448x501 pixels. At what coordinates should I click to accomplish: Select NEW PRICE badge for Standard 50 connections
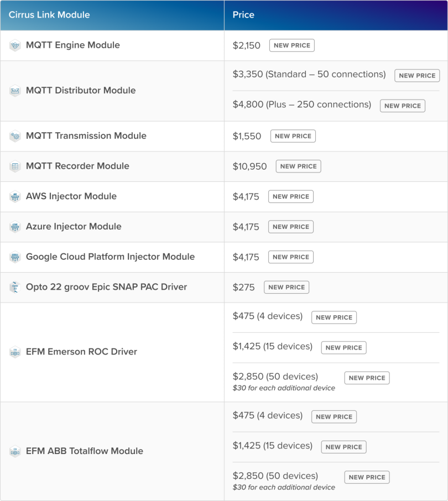[x=418, y=76]
